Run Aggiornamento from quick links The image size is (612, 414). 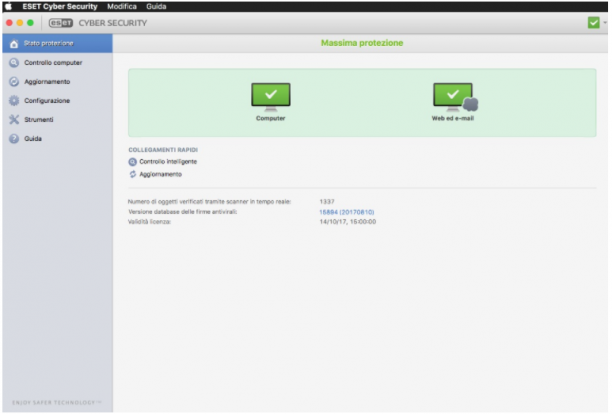coord(160,174)
